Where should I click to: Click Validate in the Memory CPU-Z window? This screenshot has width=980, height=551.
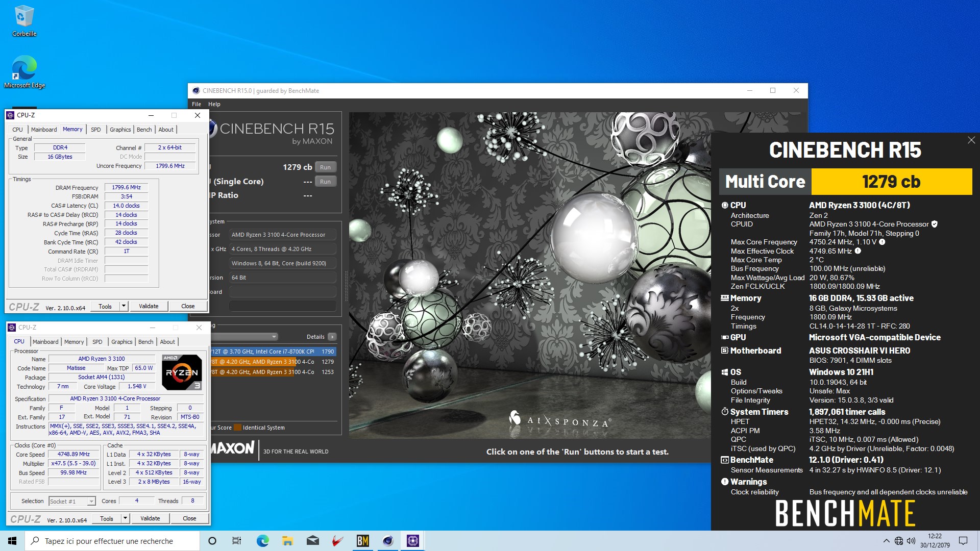pos(149,306)
